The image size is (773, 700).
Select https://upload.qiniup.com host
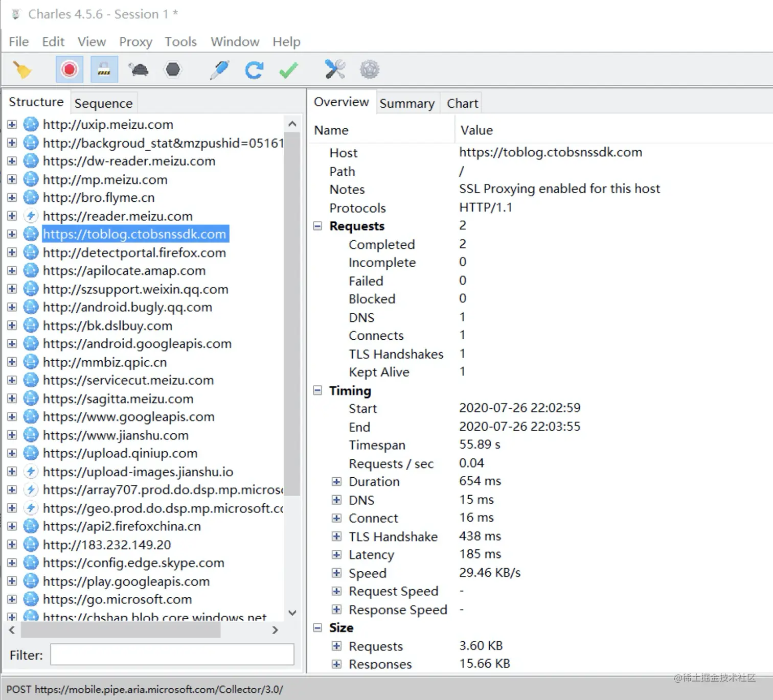point(120,453)
